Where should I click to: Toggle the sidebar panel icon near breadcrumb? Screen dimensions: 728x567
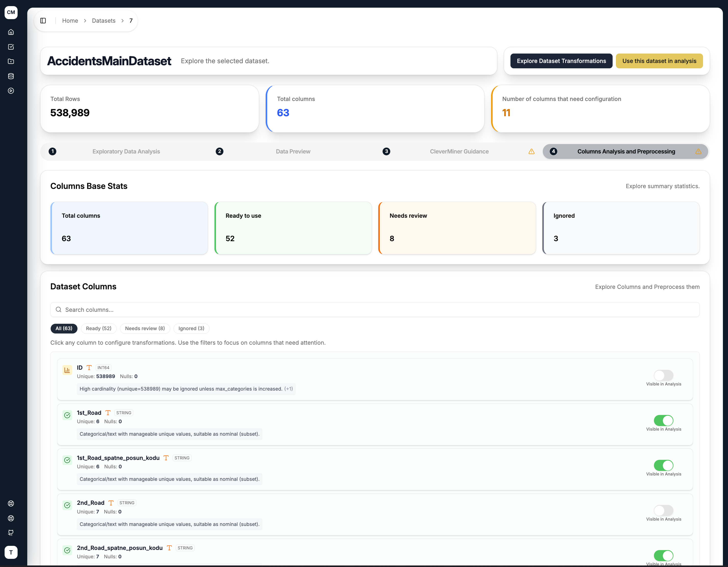(43, 21)
